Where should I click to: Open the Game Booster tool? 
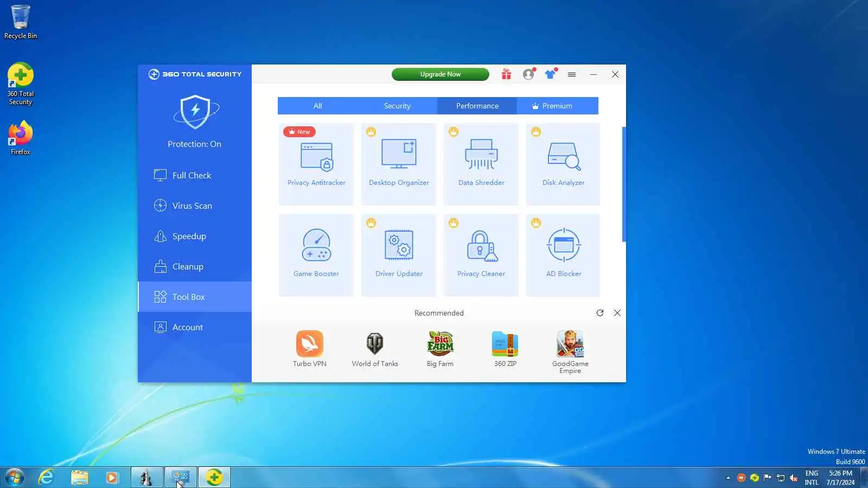coord(316,255)
